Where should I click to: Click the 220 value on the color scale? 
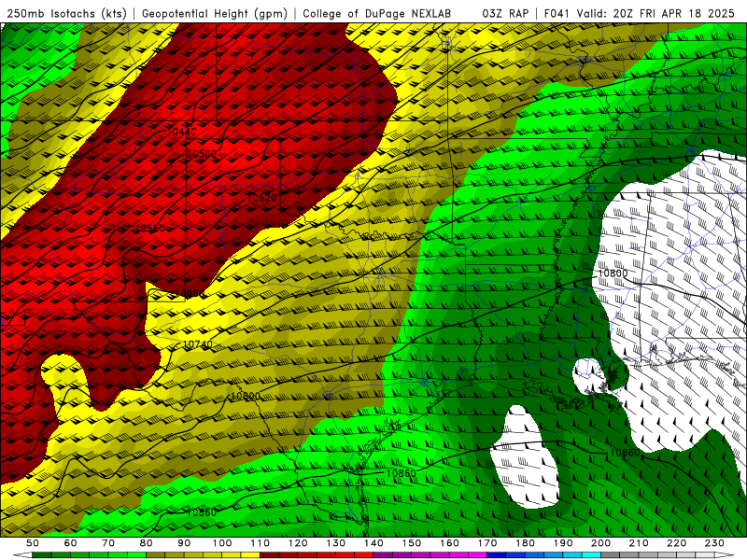tap(676, 543)
